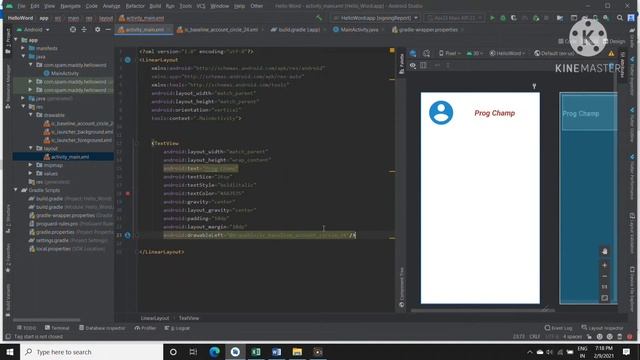Switch to gradle-wrapper.properties tab

pos(427,30)
